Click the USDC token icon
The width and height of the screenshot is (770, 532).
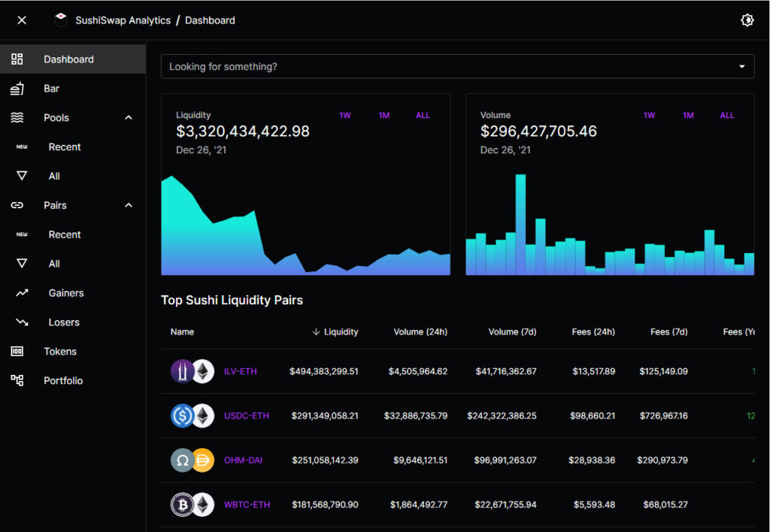click(x=182, y=416)
